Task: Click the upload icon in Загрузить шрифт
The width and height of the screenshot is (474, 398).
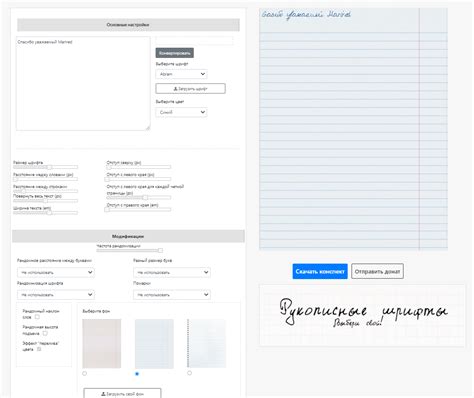Action: (x=175, y=89)
